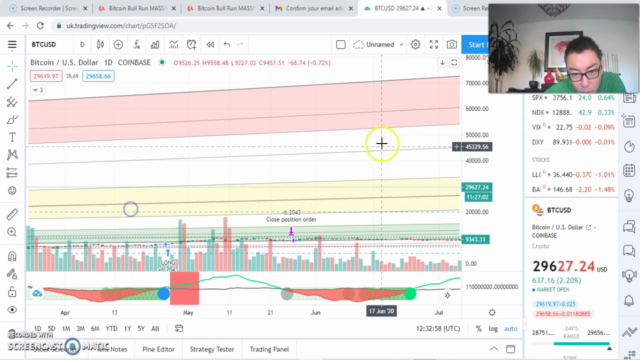Screen dimensions: 640x360
Task: Open the economic calendar sidebar icon
Action: click(629, 170)
